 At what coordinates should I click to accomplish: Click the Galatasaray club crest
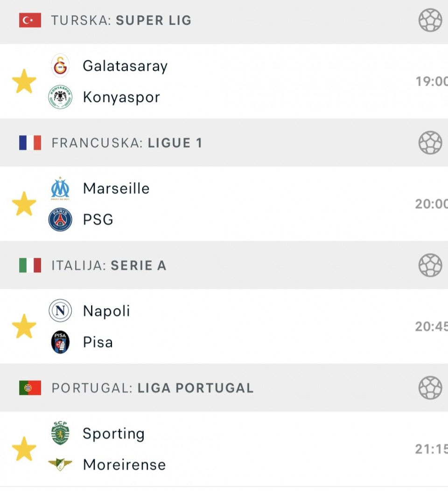coord(60,66)
